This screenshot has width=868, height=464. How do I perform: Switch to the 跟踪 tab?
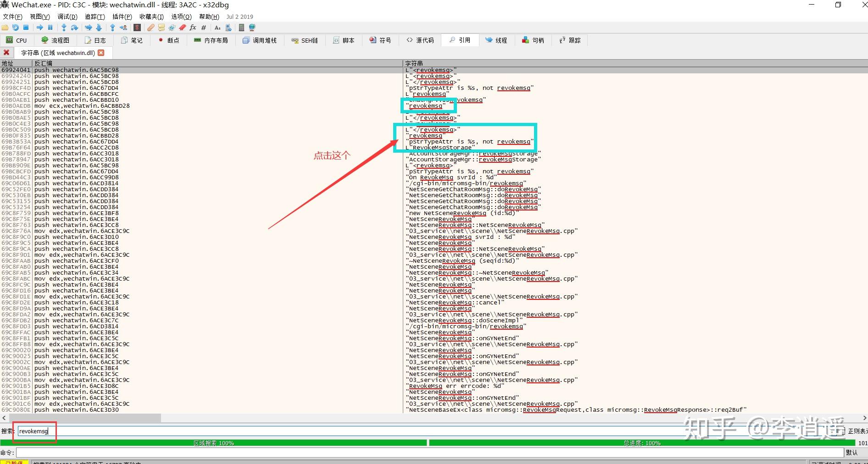[570, 40]
